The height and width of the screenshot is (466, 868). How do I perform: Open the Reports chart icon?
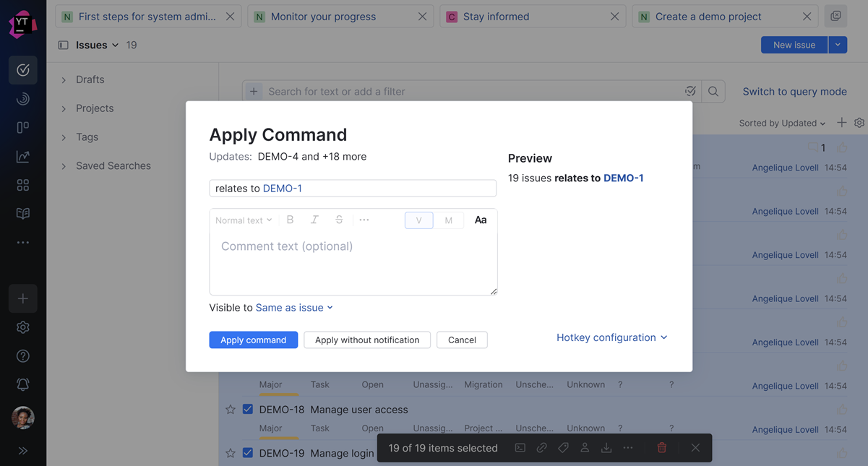pyautogui.click(x=23, y=156)
